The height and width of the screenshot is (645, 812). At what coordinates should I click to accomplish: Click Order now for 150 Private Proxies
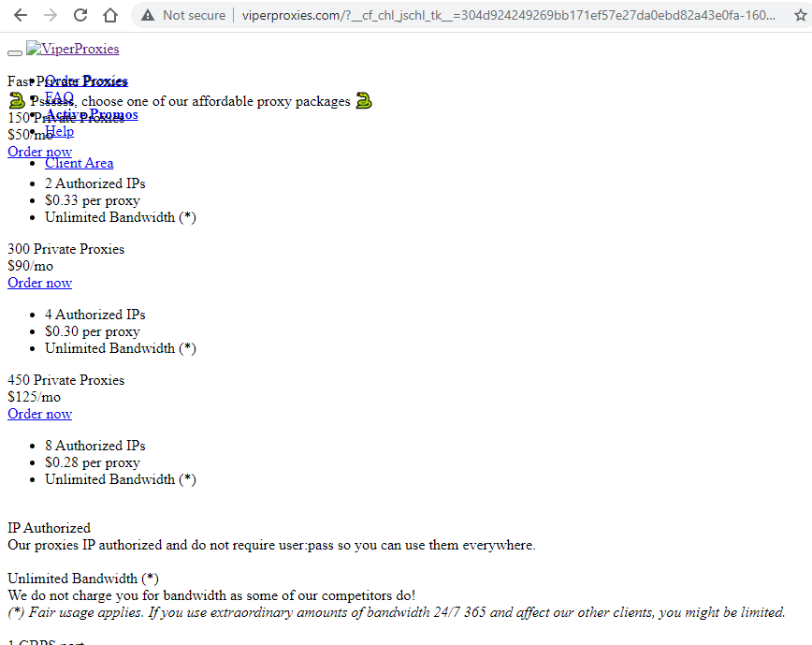[40, 152]
